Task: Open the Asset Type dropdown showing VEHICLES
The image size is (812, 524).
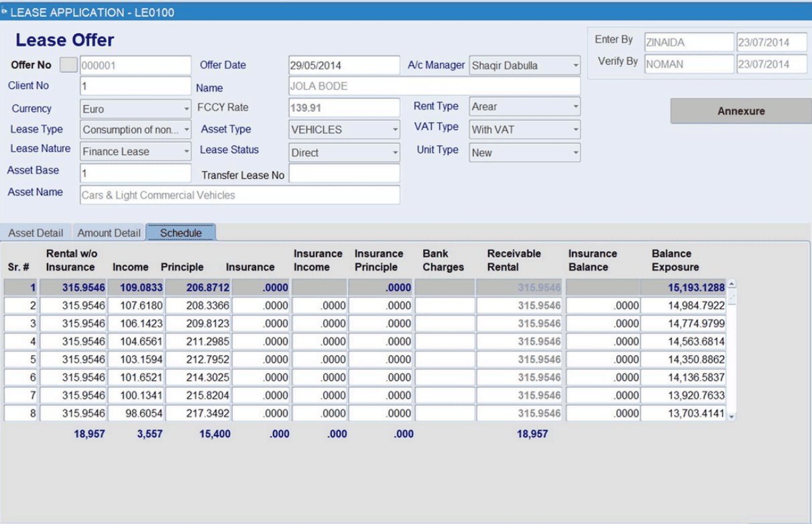Action: point(394,129)
